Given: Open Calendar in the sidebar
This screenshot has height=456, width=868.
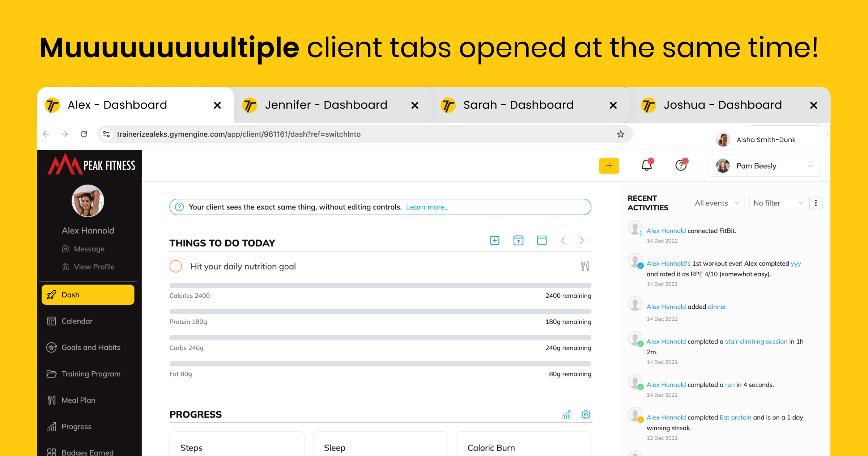Looking at the screenshot, I should [77, 321].
